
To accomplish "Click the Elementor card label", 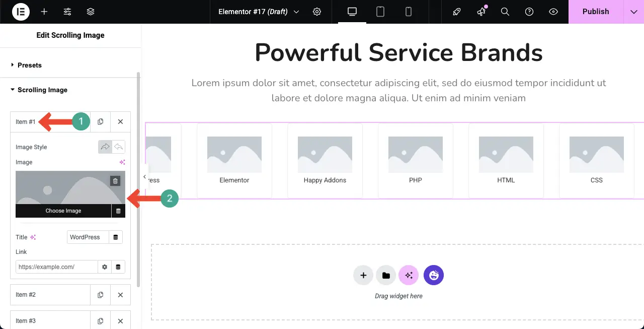I will [234, 180].
